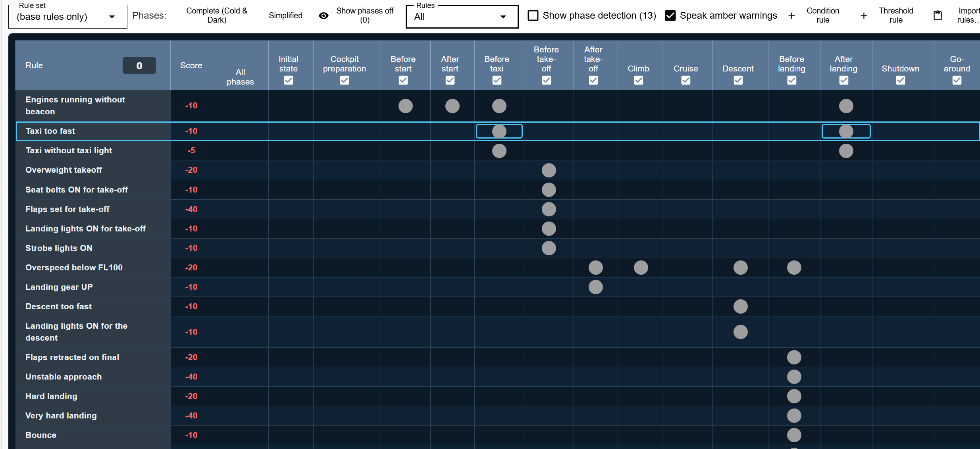The image size is (980, 449).
Task: Toggle the Descent phase checkbox
Action: [738, 80]
